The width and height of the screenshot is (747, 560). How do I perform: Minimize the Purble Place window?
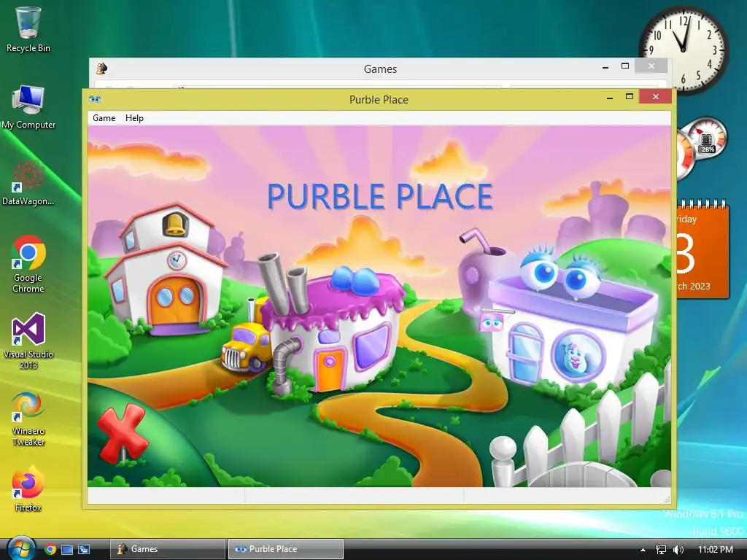pyautogui.click(x=609, y=98)
